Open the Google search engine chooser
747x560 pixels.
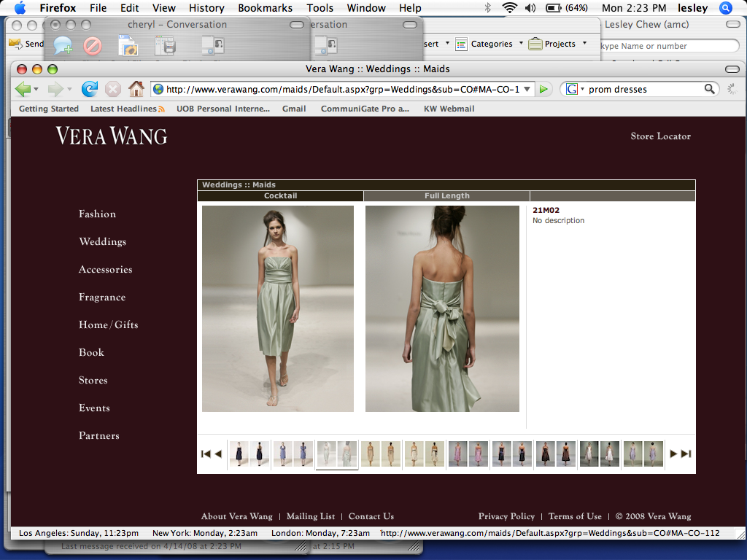pyautogui.click(x=575, y=89)
